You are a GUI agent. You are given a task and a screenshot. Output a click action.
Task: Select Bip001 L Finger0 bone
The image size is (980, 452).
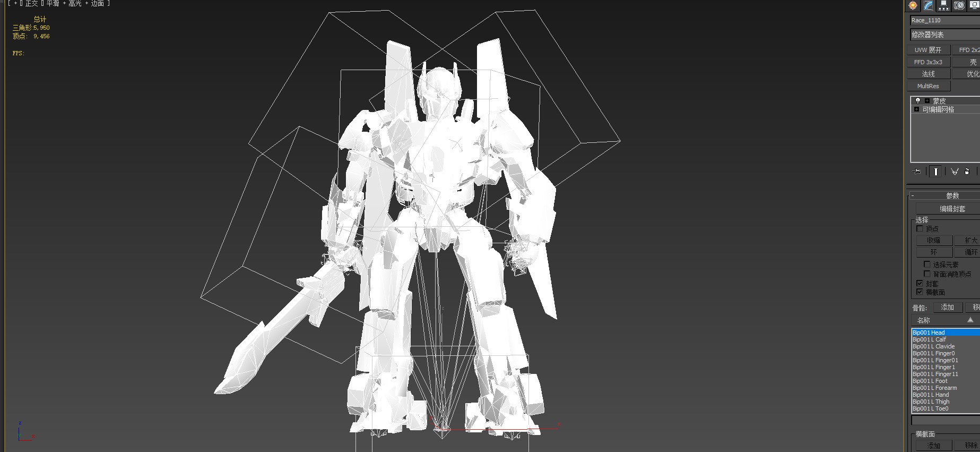tap(946, 353)
